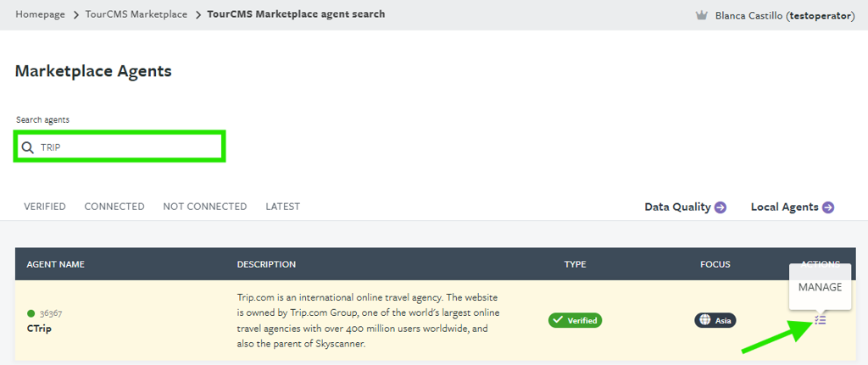Click the checkmark in the Verified badge

tap(558, 320)
